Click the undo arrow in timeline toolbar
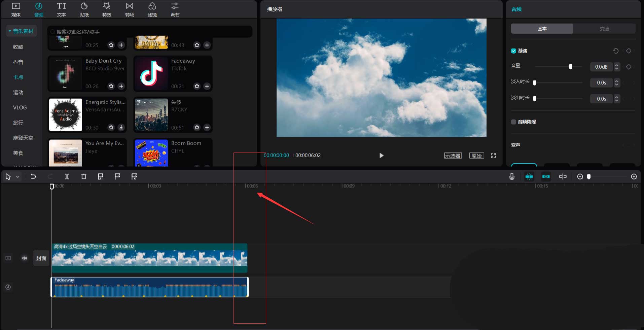The image size is (644, 330). point(33,176)
